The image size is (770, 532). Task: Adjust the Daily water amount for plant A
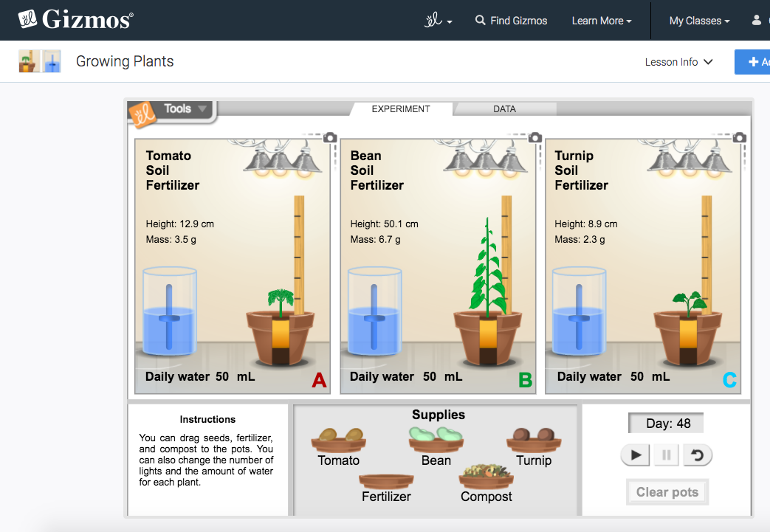(x=223, y=376)
